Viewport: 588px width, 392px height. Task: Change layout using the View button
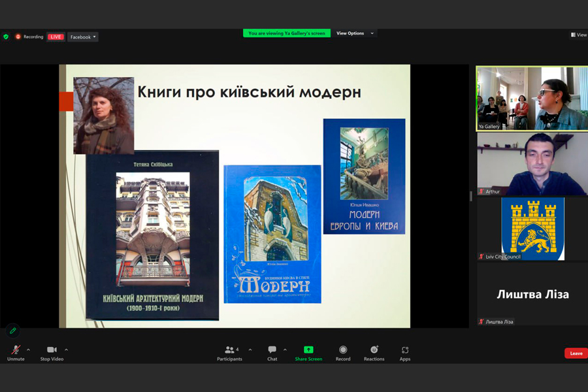[x=579, y=35]
